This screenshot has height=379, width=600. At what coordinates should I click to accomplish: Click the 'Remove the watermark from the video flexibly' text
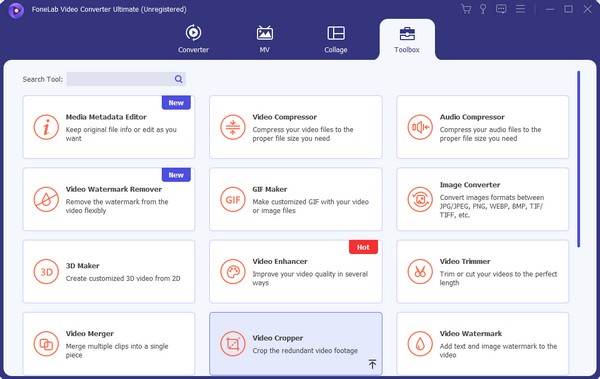tap(117, 206)
